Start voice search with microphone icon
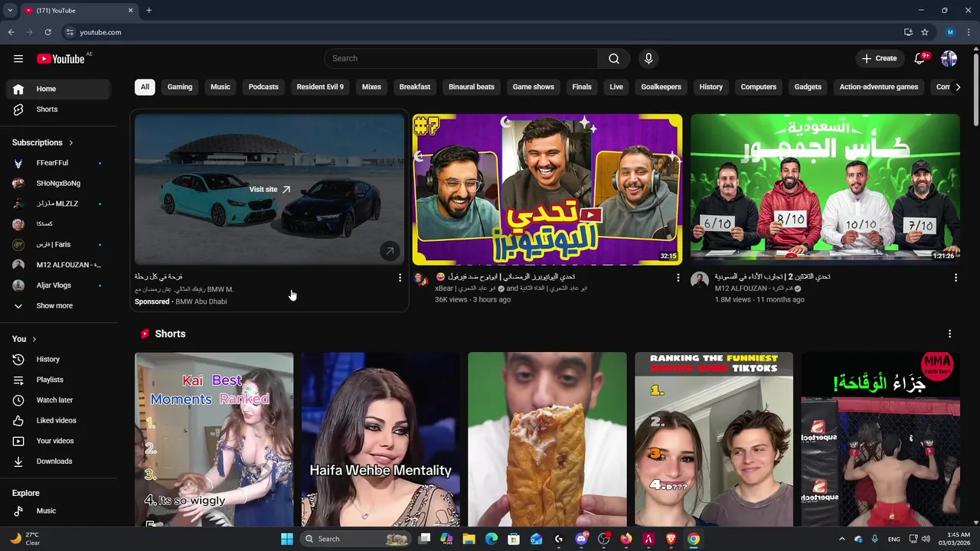The height and width of the screenshot is (551, 980). 648,59
